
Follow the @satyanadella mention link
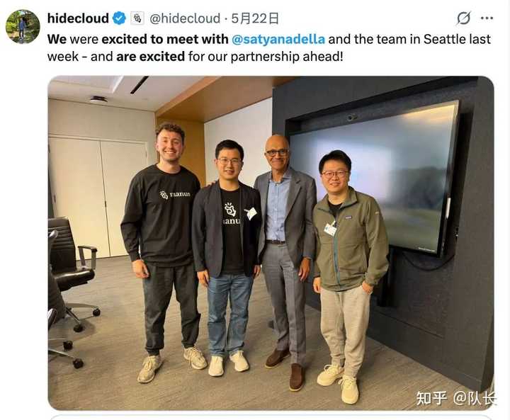point(278,40)
